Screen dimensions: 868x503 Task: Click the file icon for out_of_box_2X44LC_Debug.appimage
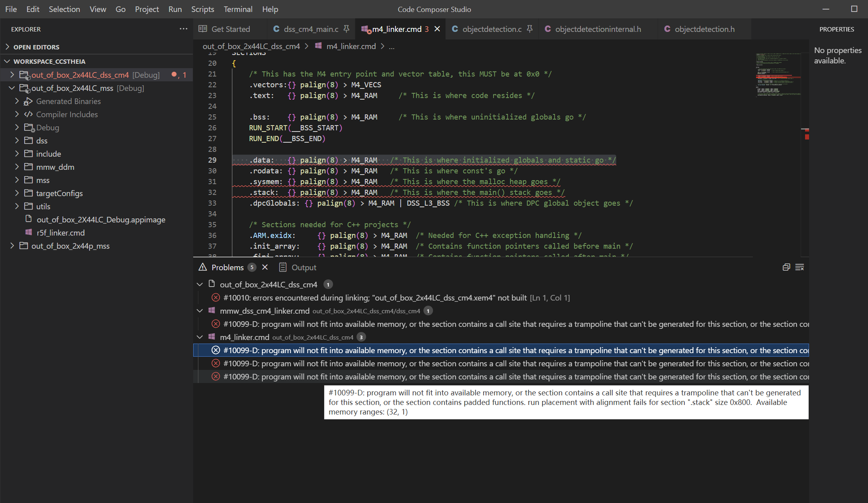28,219
